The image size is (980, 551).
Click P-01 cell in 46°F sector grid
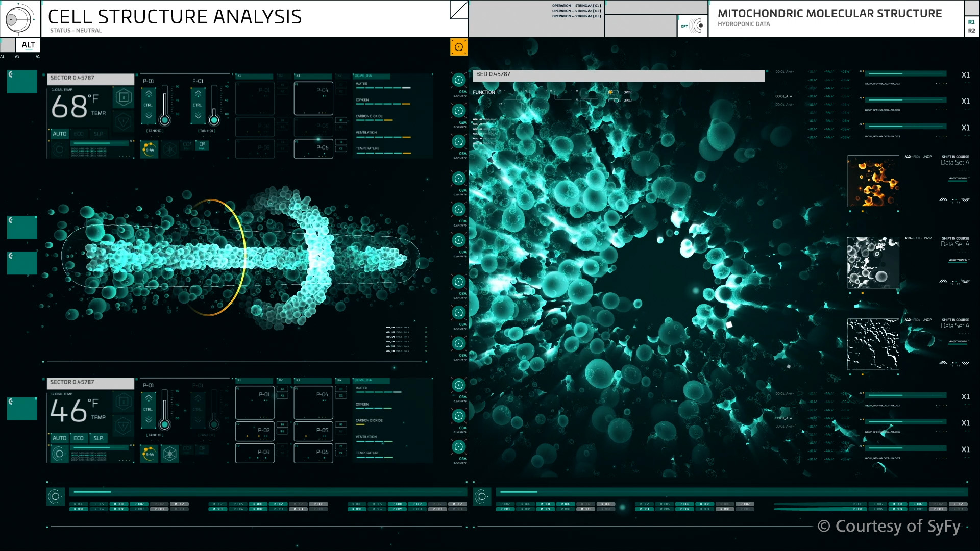[255, 403]
